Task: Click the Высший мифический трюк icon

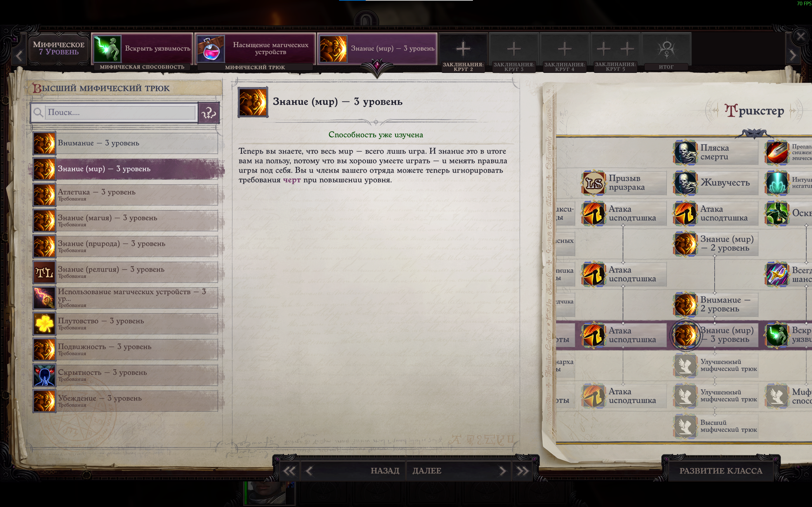Action: point(685,426)
